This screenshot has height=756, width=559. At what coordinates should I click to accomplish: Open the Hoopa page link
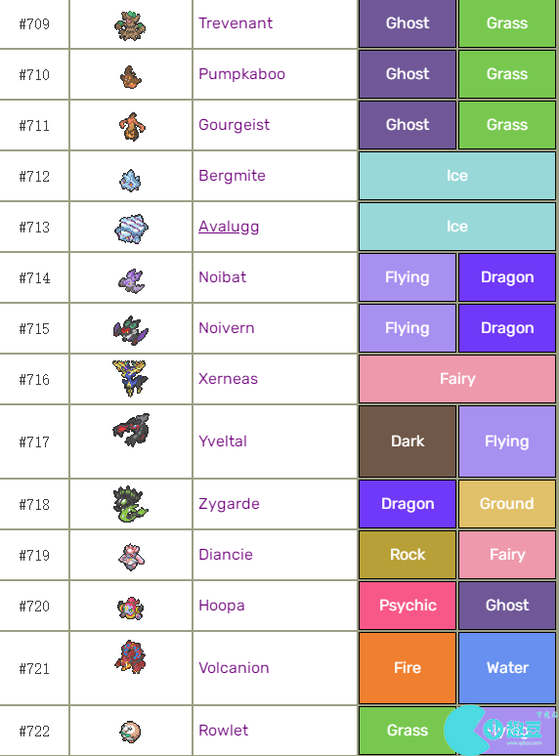tap(222, 605)
